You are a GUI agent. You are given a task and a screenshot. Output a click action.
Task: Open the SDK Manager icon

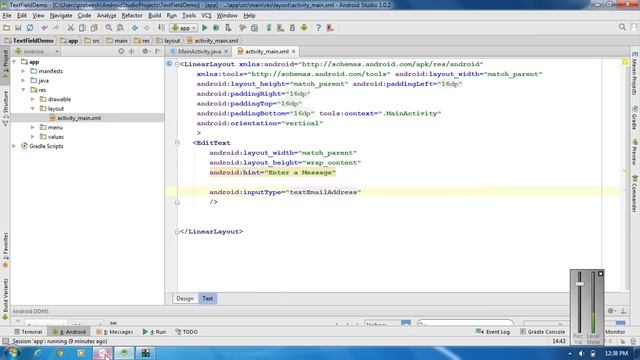coord(292,28)
